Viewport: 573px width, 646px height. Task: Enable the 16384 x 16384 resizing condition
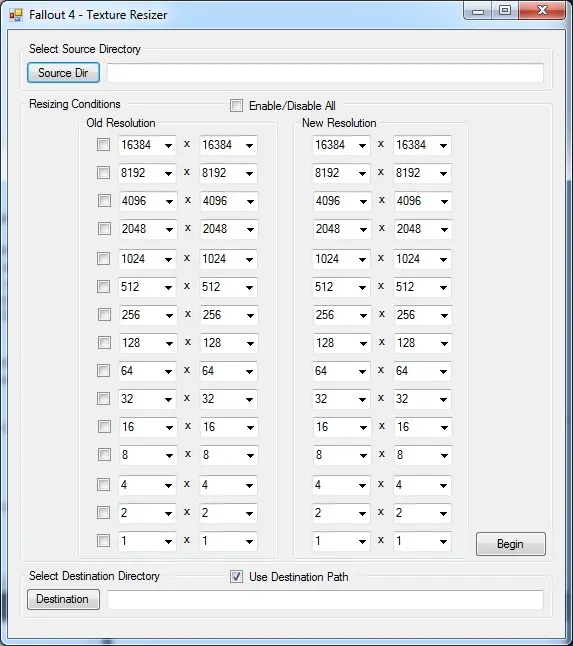coord(103,145)
